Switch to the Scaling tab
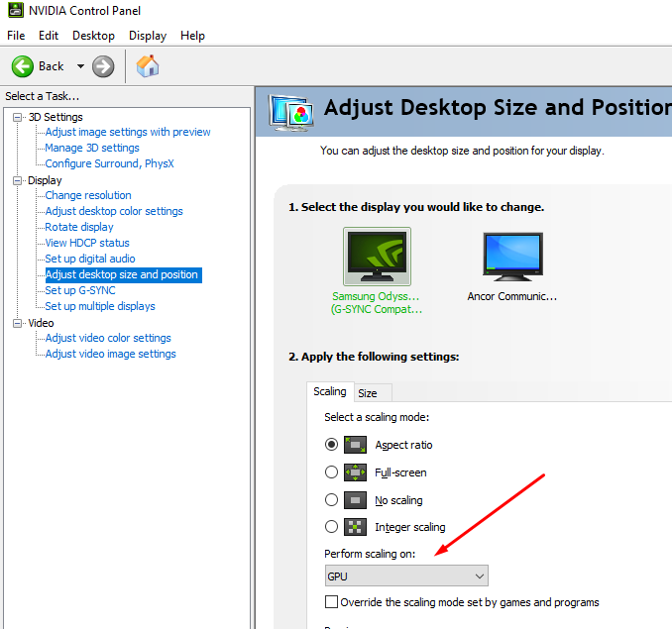672x629 pixels. [x=330, y=391]
